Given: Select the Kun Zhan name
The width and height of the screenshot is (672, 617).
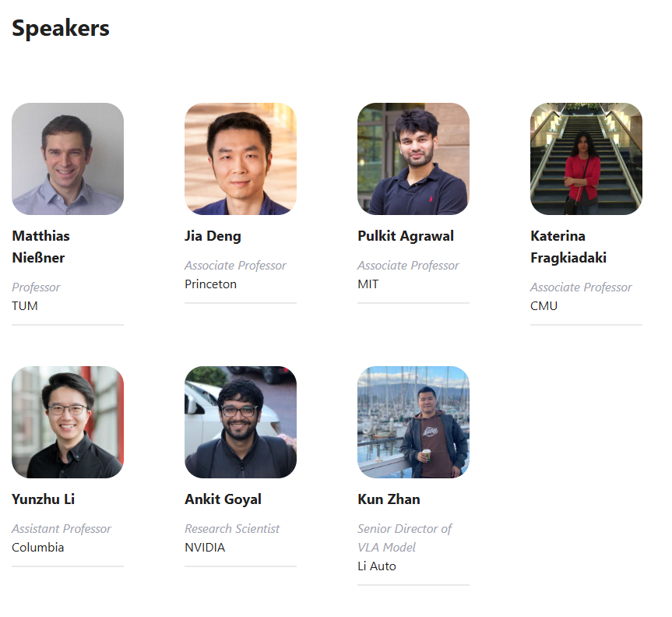Looking at the screenshot, I should coord(389,499).
